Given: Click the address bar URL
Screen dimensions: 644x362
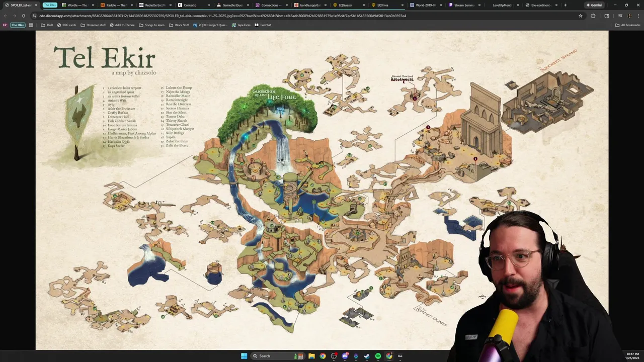Looking at the screenshot, I should click(222, 16).
